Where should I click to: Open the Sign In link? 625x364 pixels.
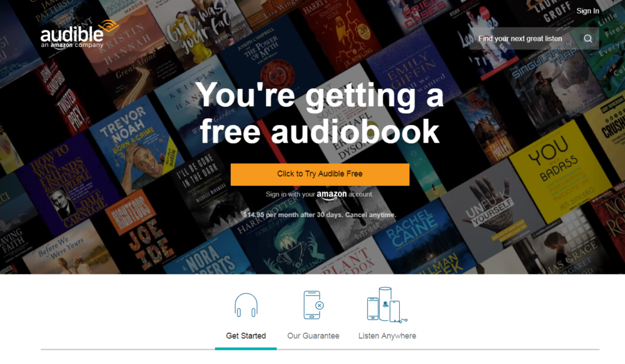pyautogui.click(x=588, y=11)
